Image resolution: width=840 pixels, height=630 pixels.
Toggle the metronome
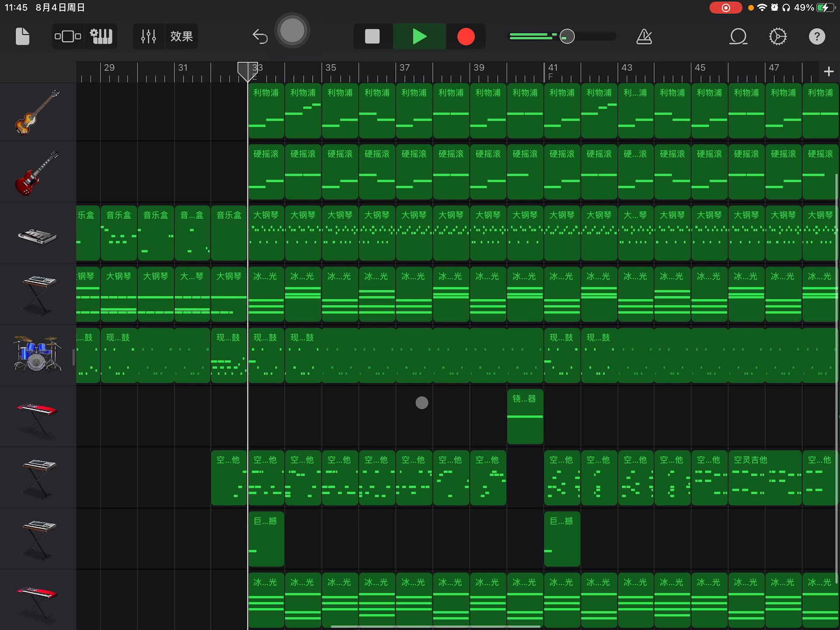644,37
